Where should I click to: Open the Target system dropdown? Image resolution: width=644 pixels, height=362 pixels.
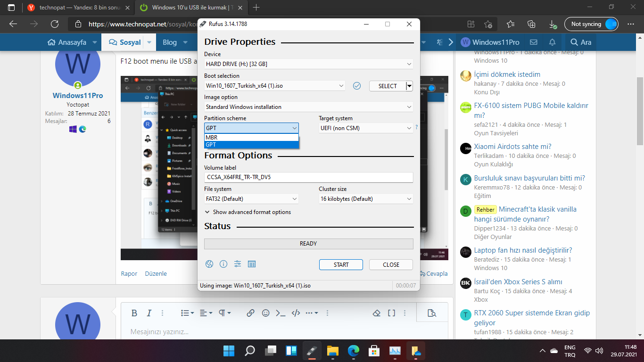(366, 128)
